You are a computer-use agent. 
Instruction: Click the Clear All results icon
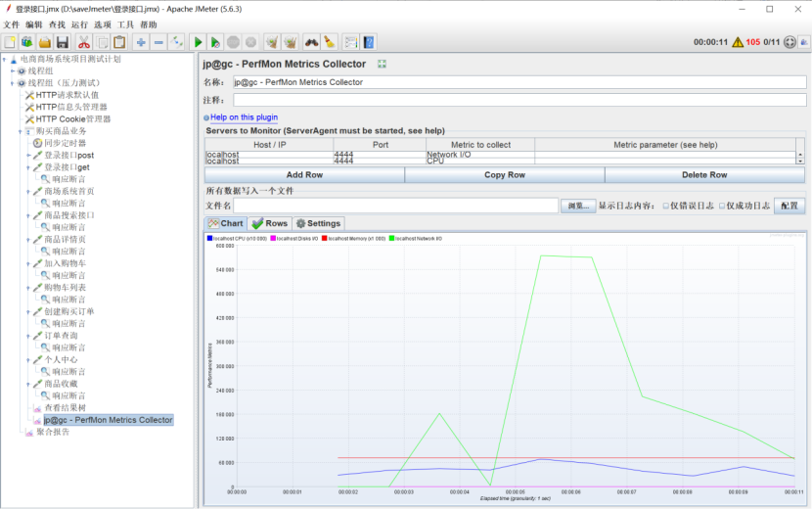[290, 42]
